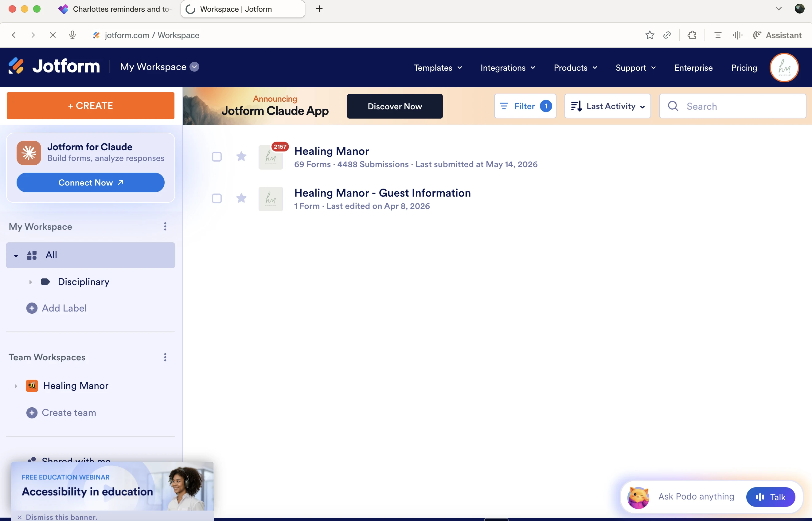Click the Healing Manor - Guest Information thumbnail
Screen dimensions: 812x521
point(271,199)
